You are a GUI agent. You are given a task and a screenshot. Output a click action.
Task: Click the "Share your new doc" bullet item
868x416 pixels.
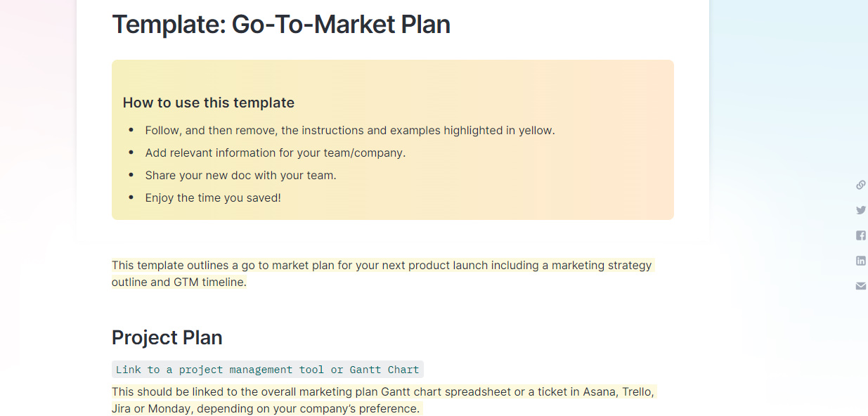point(240,176)
